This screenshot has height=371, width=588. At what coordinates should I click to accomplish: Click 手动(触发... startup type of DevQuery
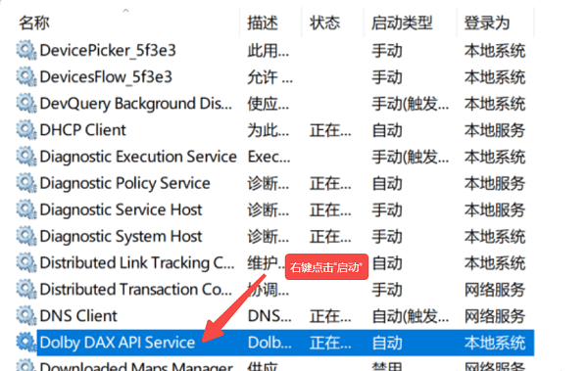pyautogui.click(x=411, y=104)
